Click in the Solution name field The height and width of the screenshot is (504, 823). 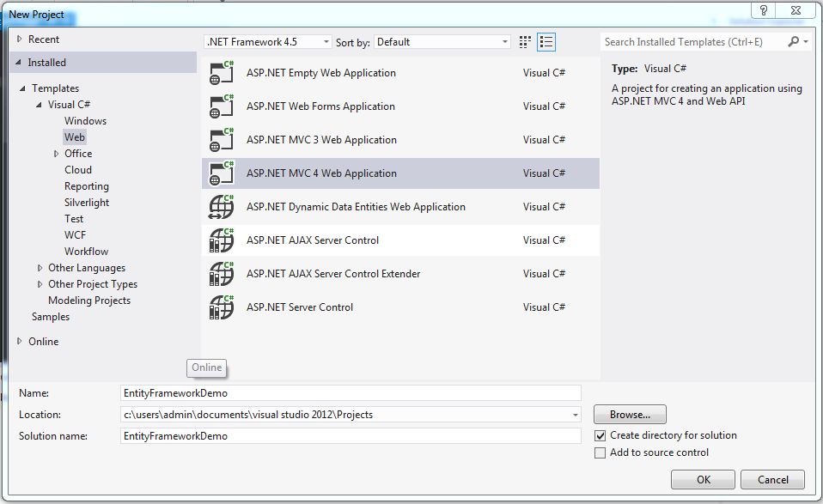coord(351,436)
